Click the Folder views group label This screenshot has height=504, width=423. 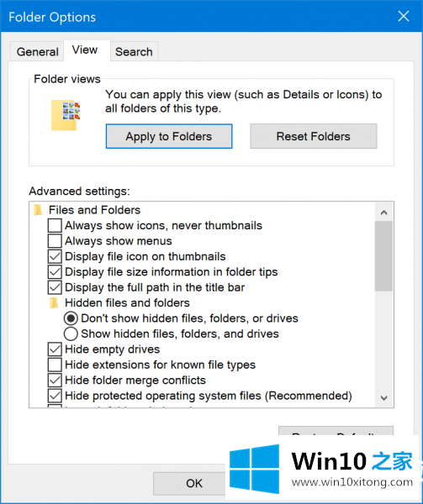[x=67, y=79]
